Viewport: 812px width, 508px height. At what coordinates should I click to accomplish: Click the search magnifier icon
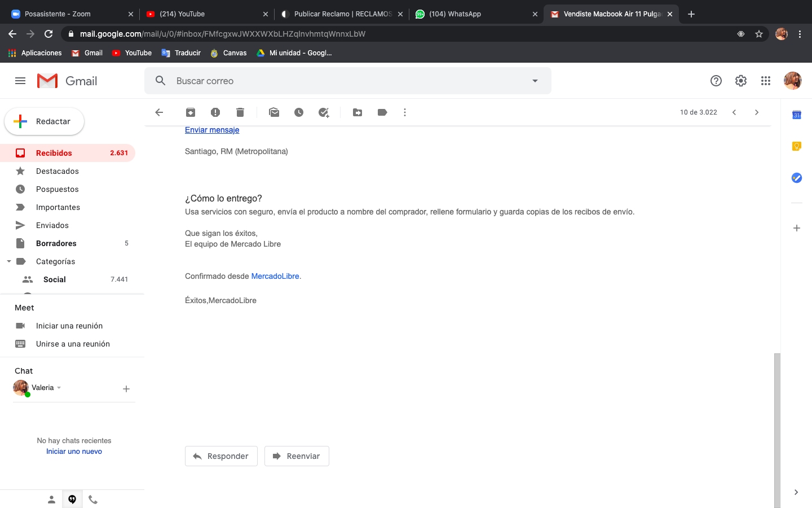click(x=161, y=81)
